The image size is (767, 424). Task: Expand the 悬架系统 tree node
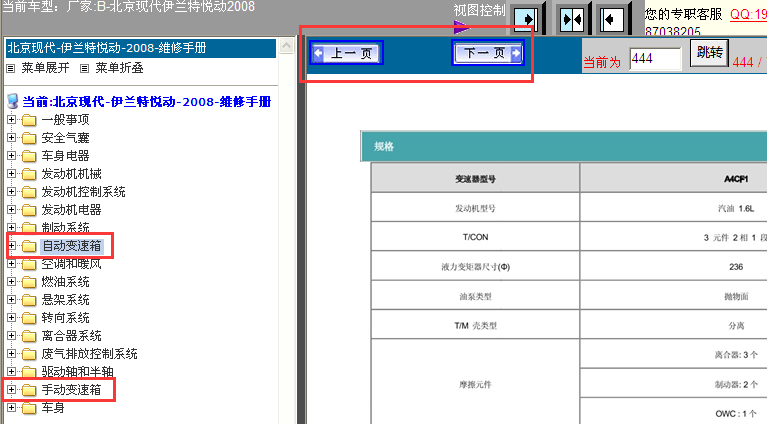click(11, 299)
